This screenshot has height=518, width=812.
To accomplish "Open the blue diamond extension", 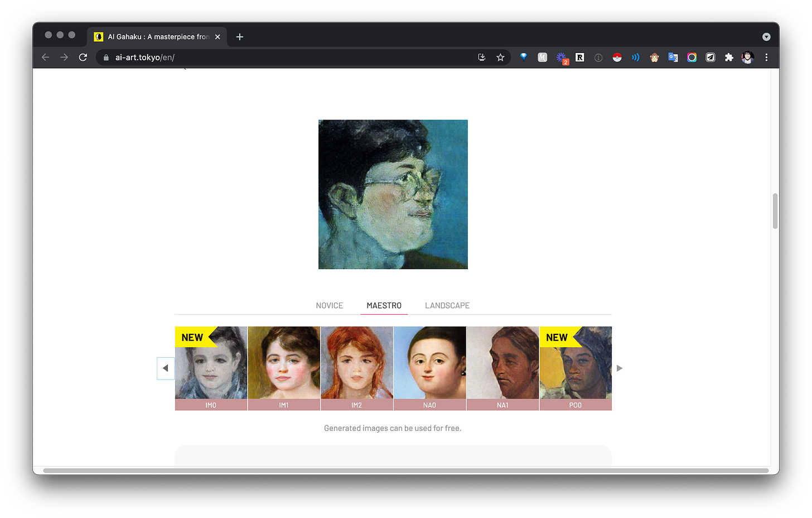I will click(x=524, y=57).
